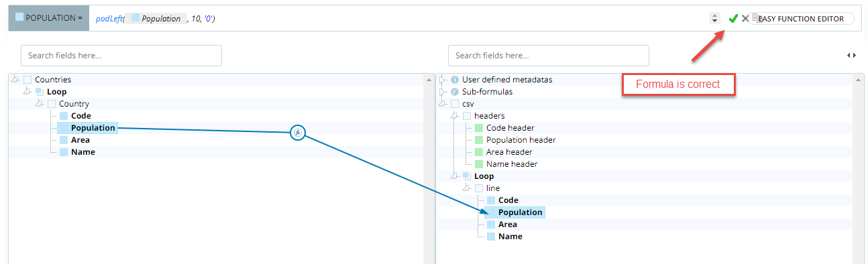Screen dimensions: 868x264
Task: Collapse the Country node
Action: point(40,103)
